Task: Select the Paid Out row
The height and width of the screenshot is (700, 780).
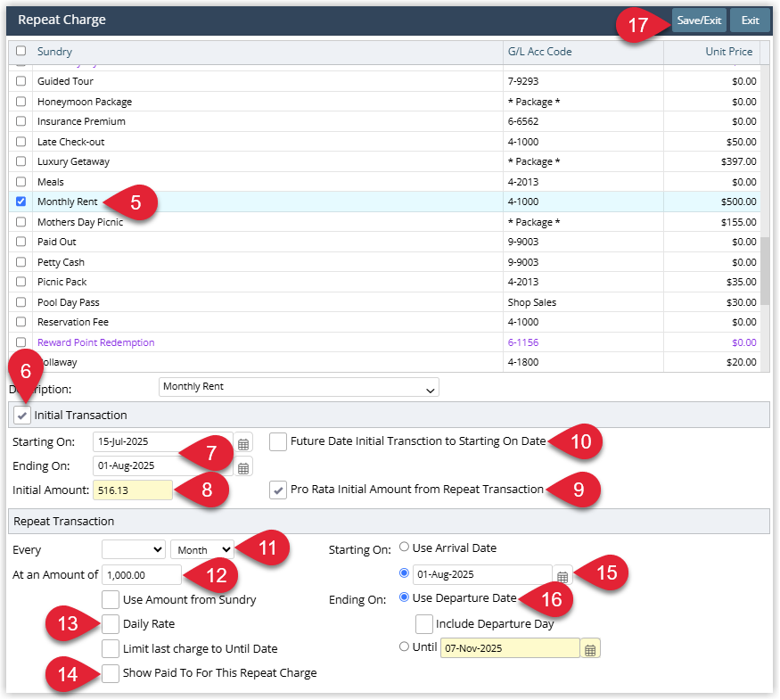Action: pos(384,242)
